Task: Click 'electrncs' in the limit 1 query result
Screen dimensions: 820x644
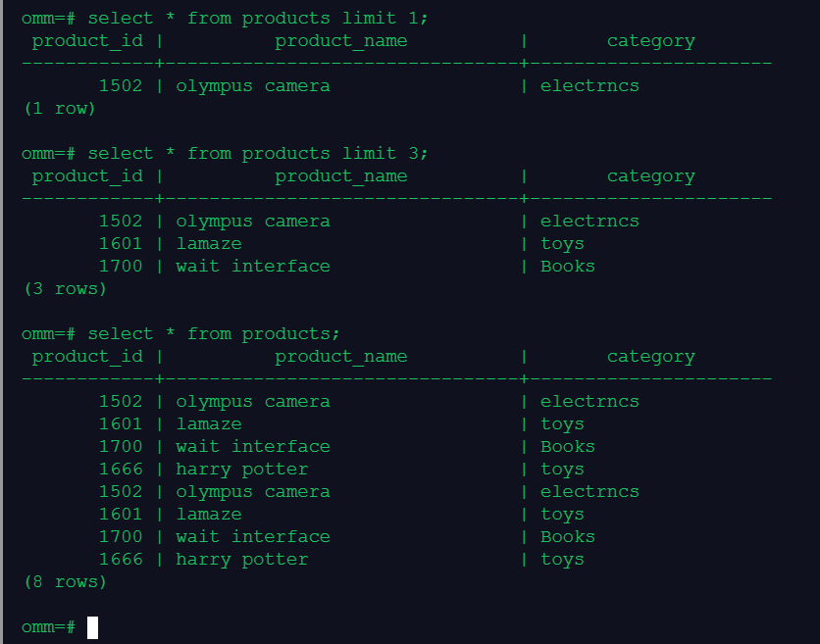Action: 589,86
